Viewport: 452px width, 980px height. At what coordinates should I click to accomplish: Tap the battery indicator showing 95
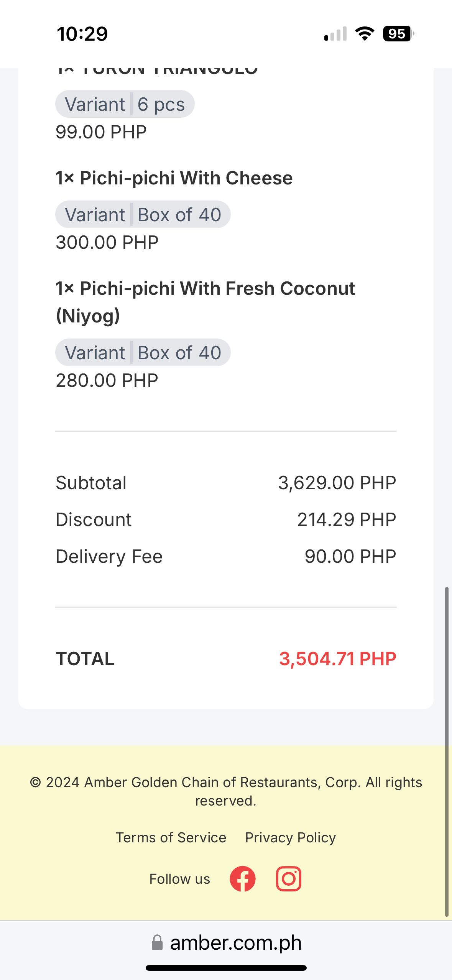point(398,34)
